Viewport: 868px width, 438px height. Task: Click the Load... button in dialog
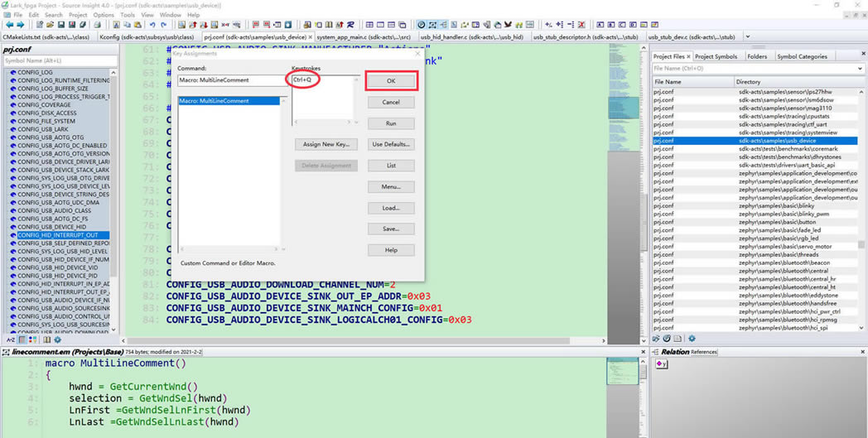pos(391,208)
